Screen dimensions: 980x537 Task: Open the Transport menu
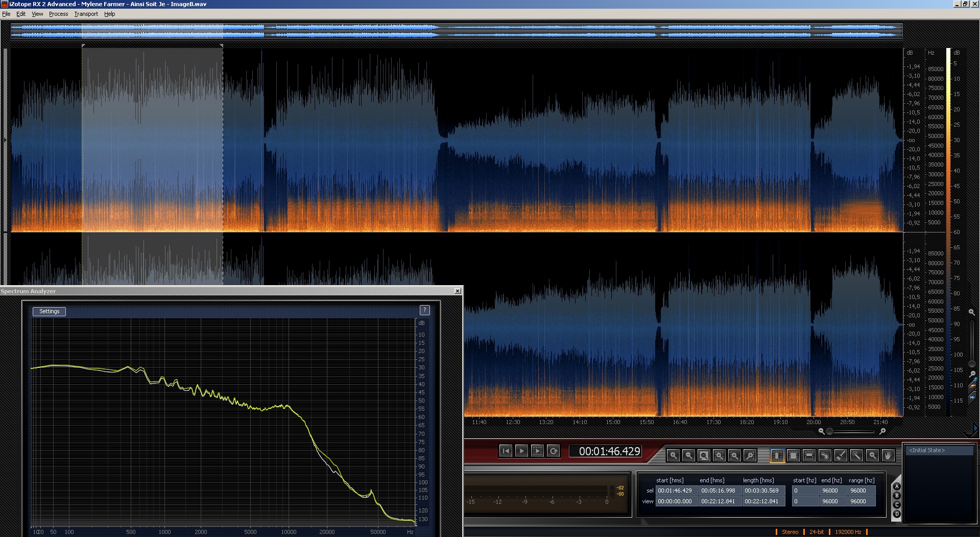pos(86,14)
